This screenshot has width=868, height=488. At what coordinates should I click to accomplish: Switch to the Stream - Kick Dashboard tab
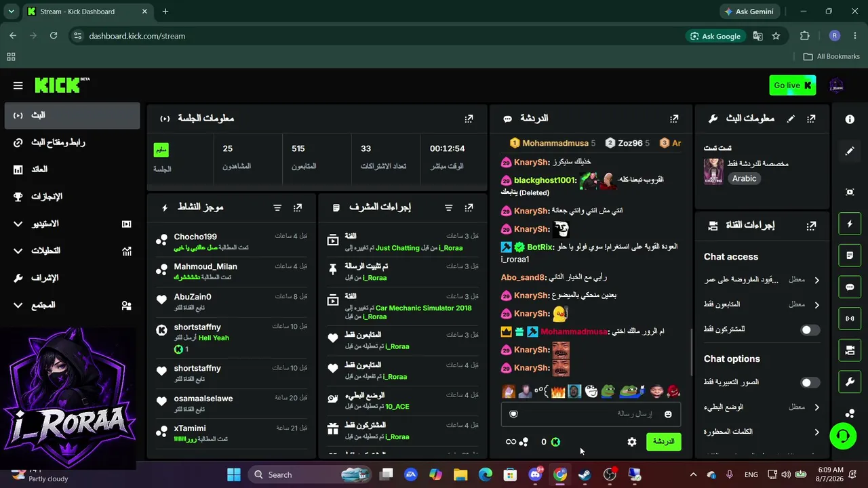[87, 12]
